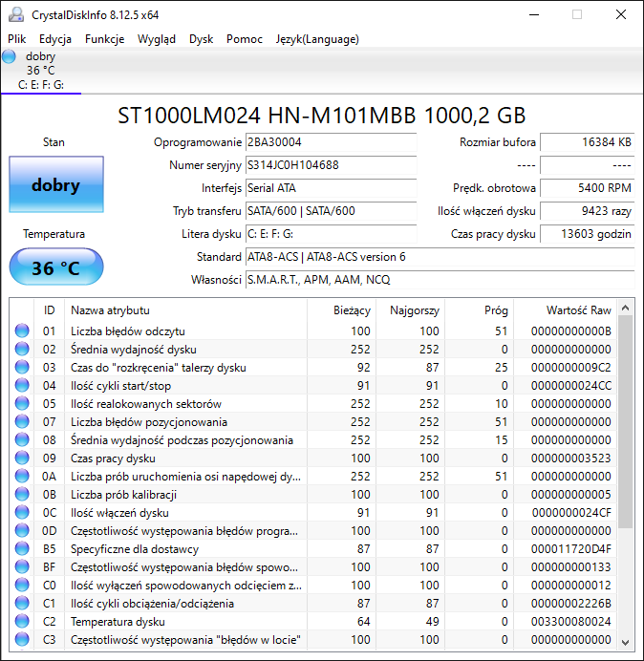The height and width of the screenshot is (661, 644).
Task: Click the Oprogramowanie field 2BA30004
Action: pos(331,142)
